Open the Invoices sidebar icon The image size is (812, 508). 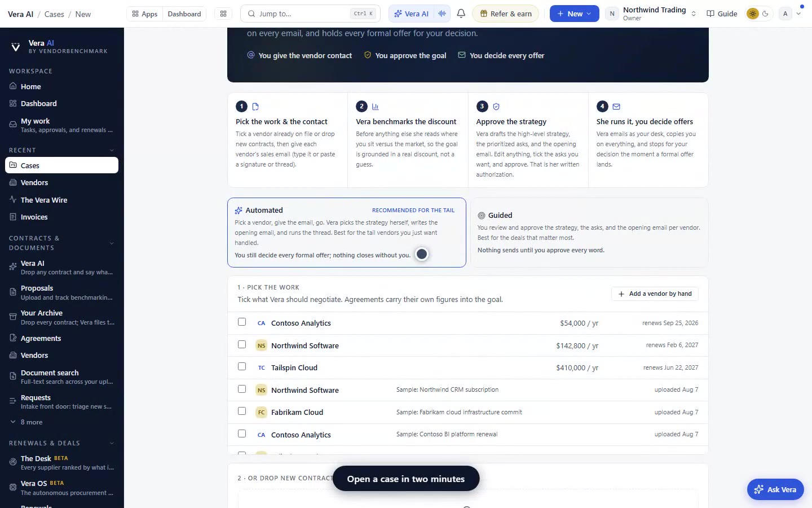pyautogui.click(x=13, y=217)
